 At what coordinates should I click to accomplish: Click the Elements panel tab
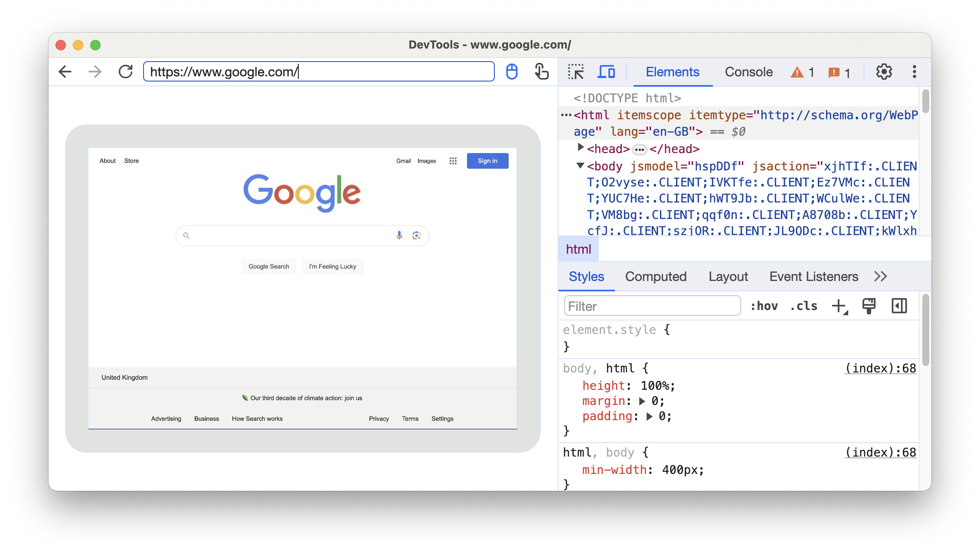(671, 72)
